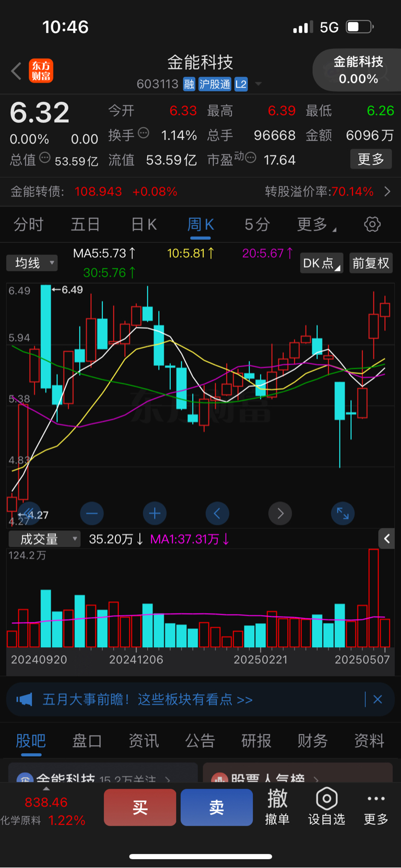Open the stock switcher dropdown arrow beside L2
The height and width of the screenshot is (868, 401).
pyautogui.click(x=258, y=84)
